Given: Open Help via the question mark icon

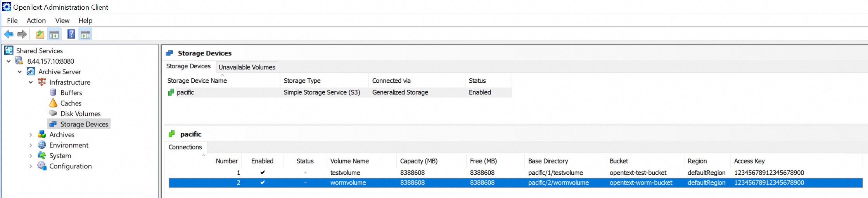Looking at the screenshot, I should pyautogui.click(x=71, y=34).
